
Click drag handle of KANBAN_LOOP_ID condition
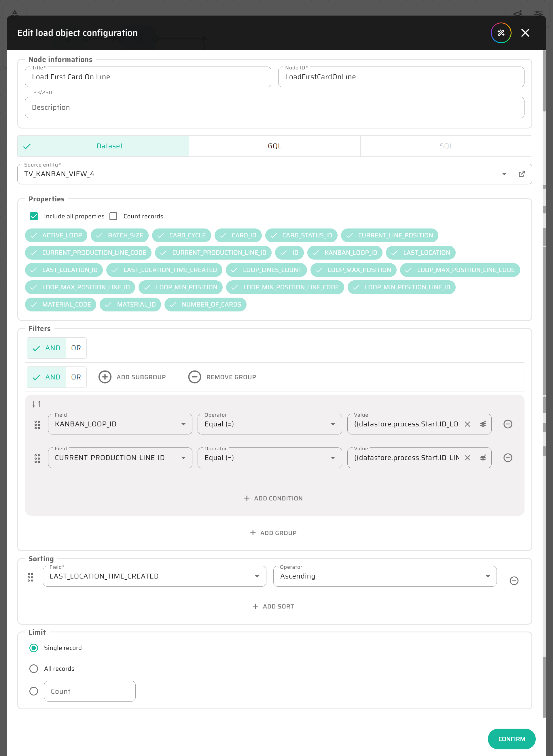coord(37,425)
